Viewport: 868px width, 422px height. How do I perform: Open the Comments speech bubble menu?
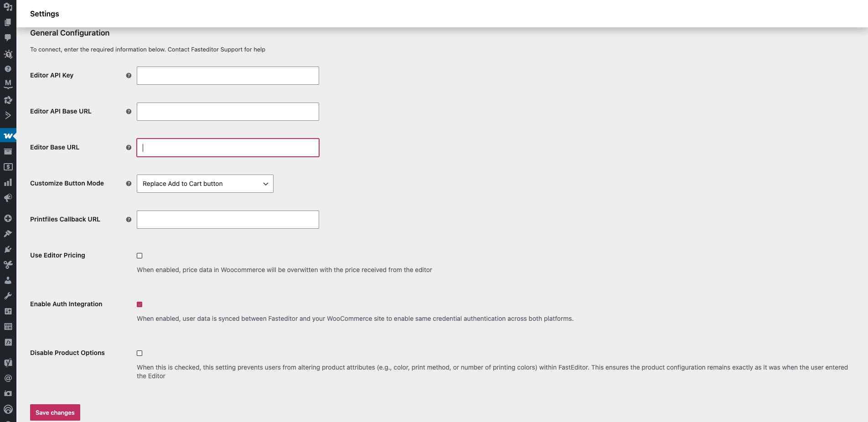click(8, 38)
